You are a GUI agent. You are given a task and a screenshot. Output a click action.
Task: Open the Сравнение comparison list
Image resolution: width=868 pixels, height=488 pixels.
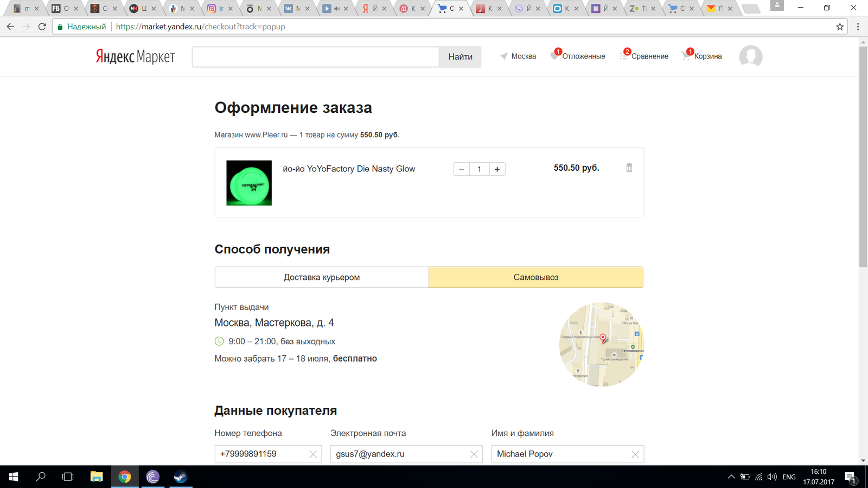pyautogui.click(x=644, y=56)
